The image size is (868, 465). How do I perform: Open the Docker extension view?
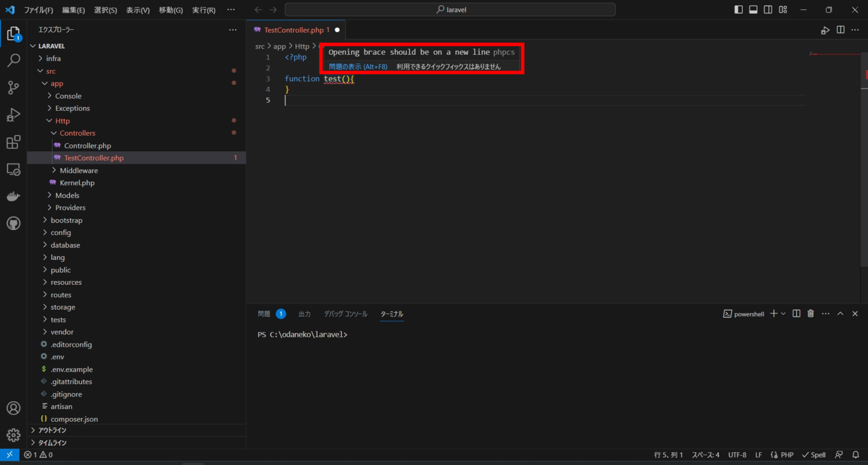point(13,196)
